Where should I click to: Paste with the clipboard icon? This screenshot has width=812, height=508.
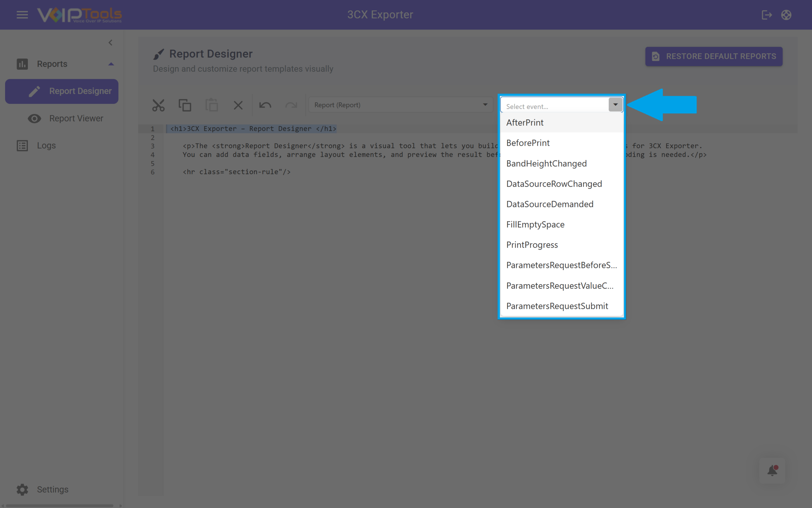211,105
